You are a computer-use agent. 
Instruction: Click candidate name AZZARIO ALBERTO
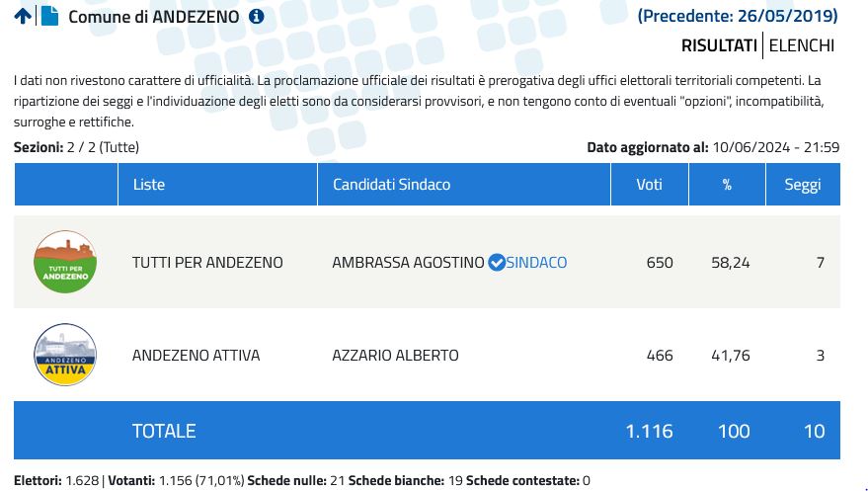coord(395,356)
